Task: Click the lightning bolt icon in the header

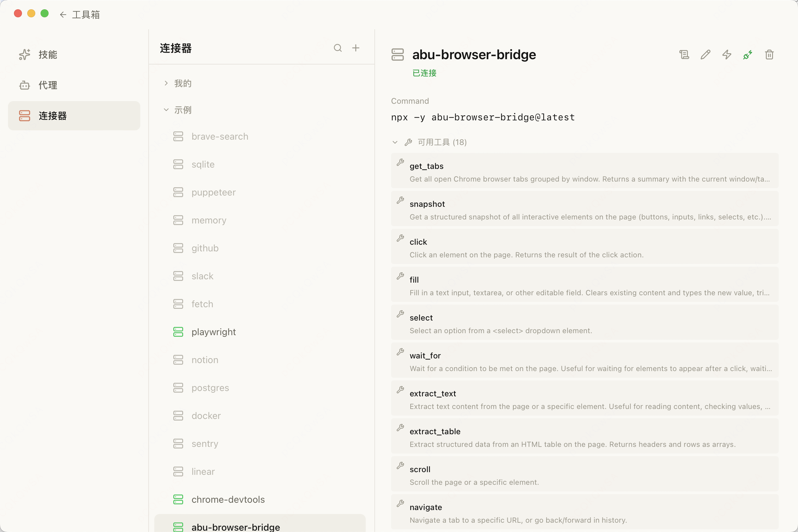Action: (x=727, y=55)
